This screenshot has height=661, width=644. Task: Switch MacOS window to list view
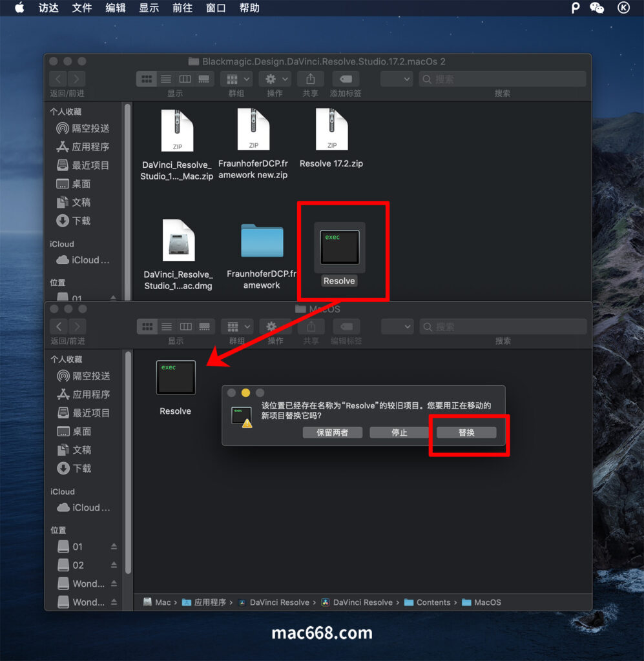tap(167, 327)
